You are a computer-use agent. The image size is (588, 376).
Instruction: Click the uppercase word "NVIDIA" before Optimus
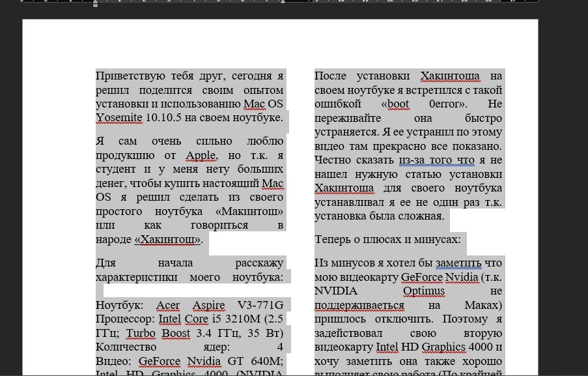point(336,291)
